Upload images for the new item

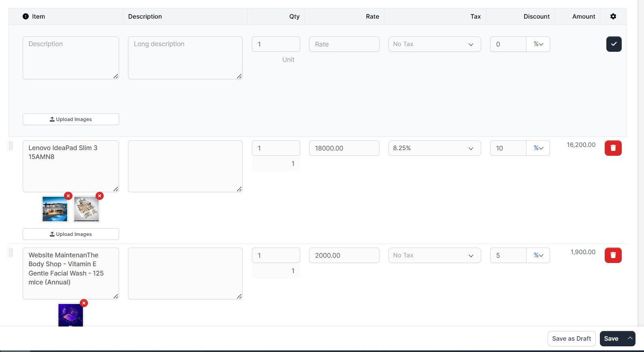pyautogui.click(x=71, y=119)
